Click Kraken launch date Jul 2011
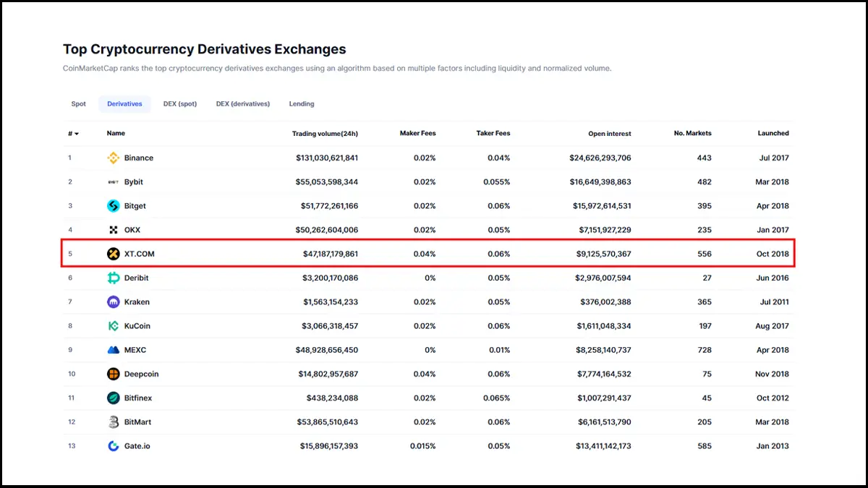Screen dimensions: 868x488 click(x=774, y=301)
